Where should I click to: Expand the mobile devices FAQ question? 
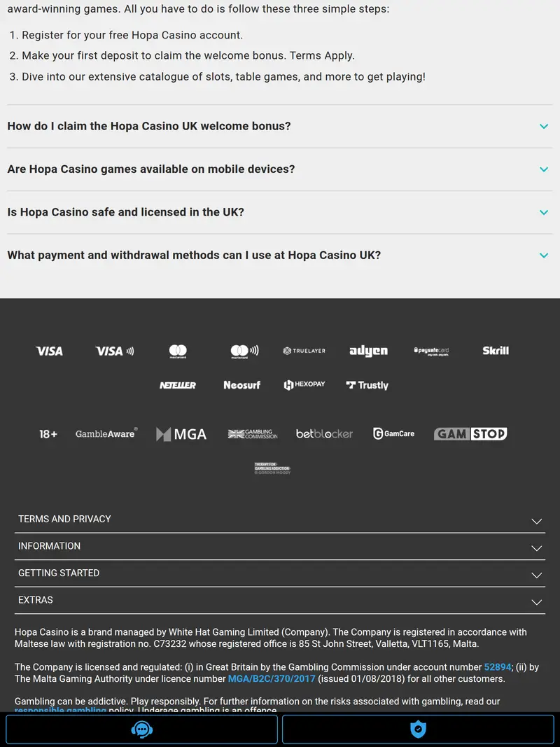pos(280,169)
